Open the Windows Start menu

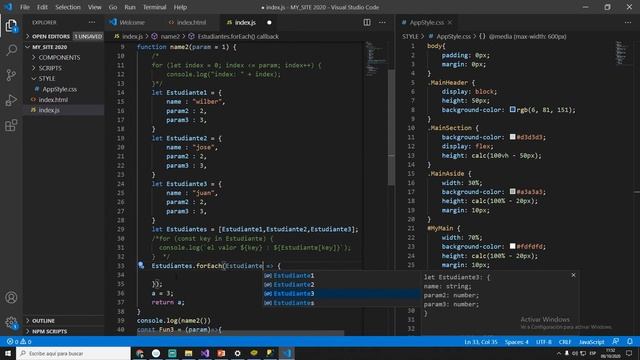[8, 353]
